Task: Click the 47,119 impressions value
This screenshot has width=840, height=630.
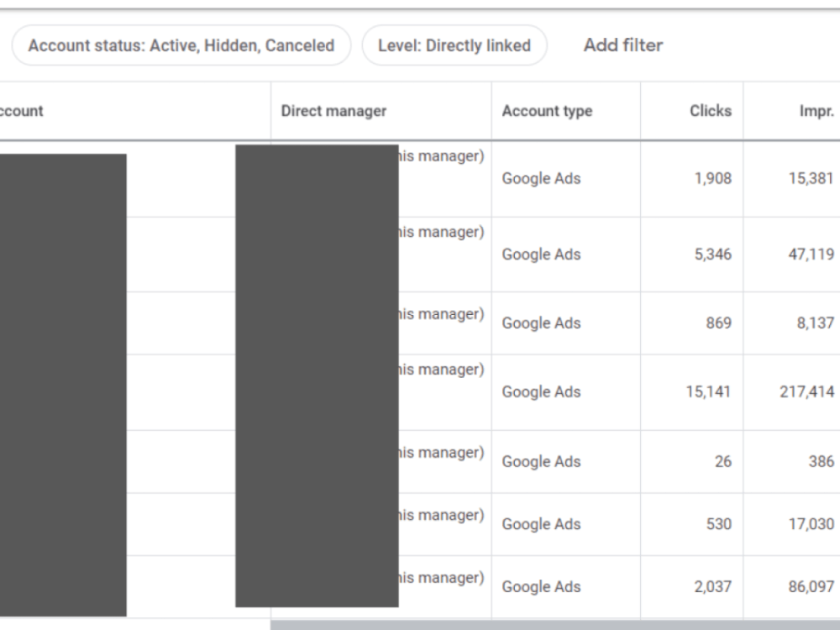Action: tap(811, 255)
